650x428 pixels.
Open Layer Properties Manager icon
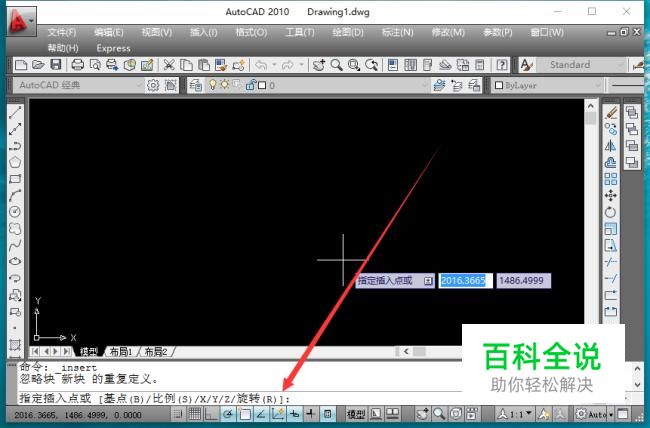click(196, 85)
